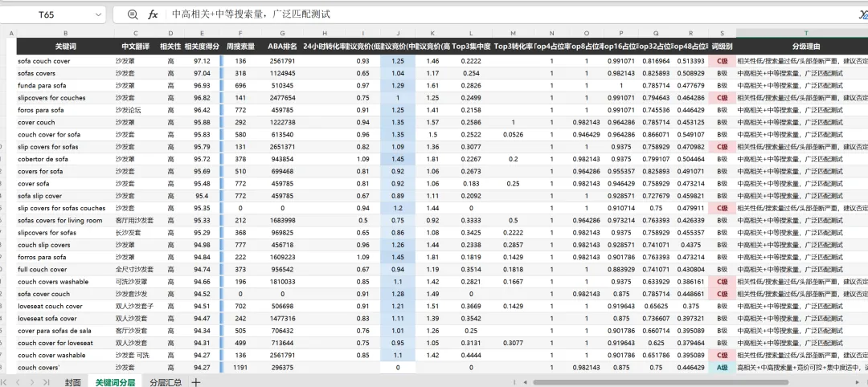868x387 pixels.
Task: Select the 'cobertor de sofa' cell
Action: 65,159
